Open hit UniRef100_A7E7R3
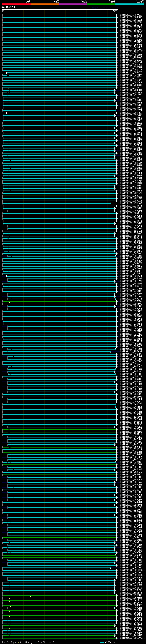The width and height of the screenshot is (146, 644). point(131,336)
